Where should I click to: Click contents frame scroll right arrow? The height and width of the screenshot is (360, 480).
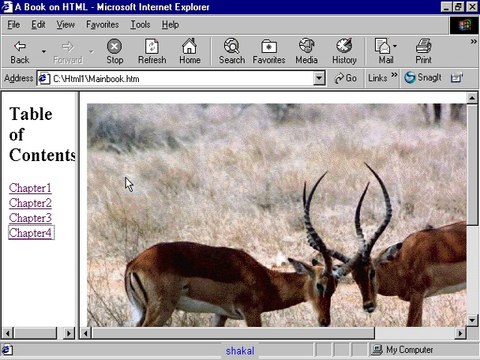69,333
